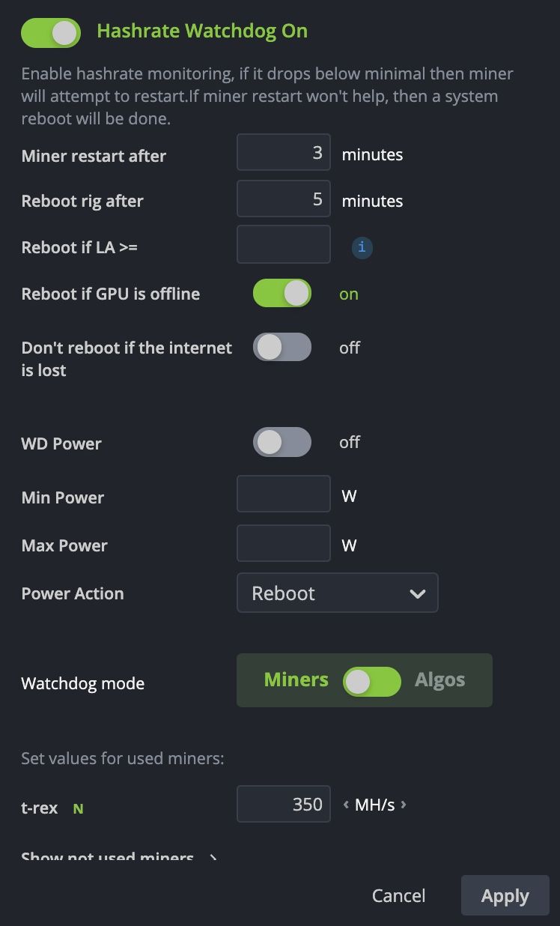Select the Miners mode label
This screenshot has width=560, height=926.
click(x=296, y=680)
